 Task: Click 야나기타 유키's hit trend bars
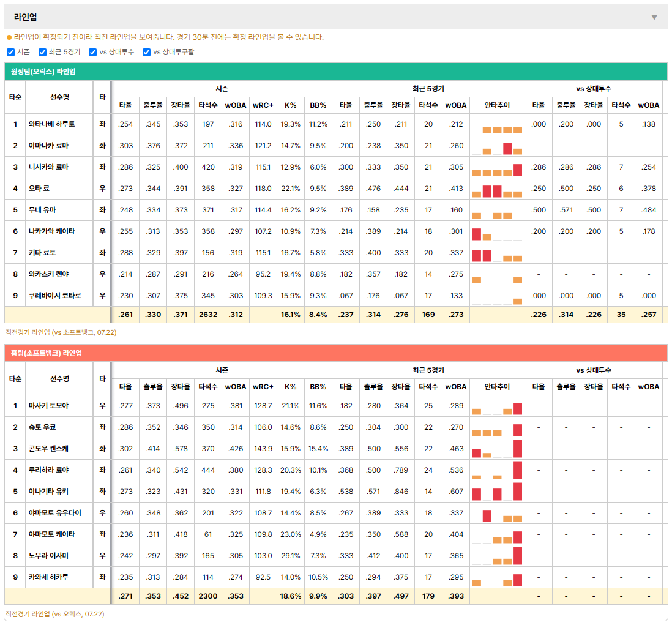[x=497, y=492]
